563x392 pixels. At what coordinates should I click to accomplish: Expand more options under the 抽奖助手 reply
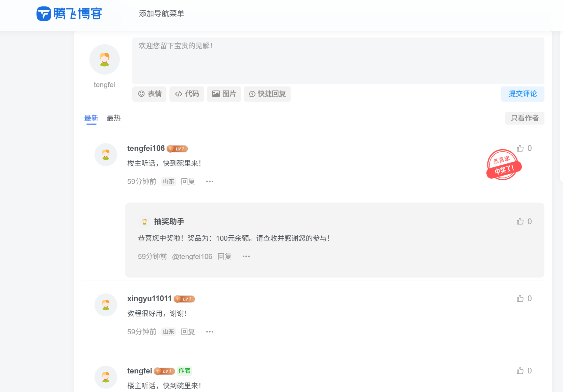point(246,256)
